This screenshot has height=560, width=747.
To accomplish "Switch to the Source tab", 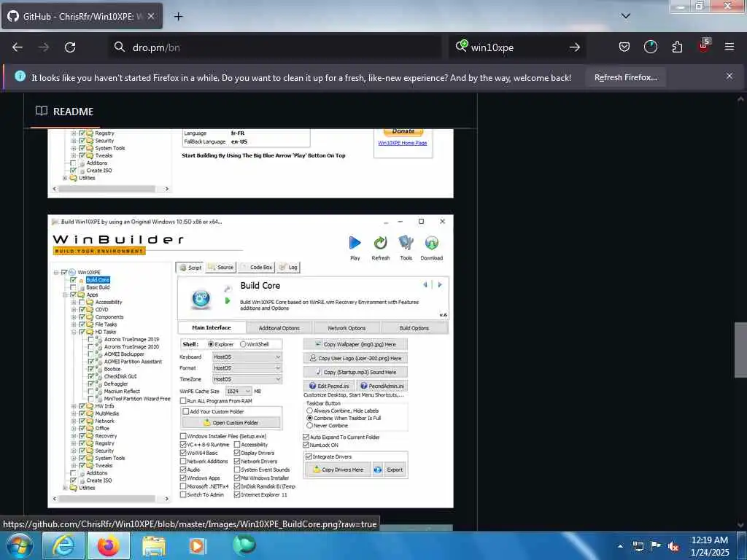I will point(220,268).
